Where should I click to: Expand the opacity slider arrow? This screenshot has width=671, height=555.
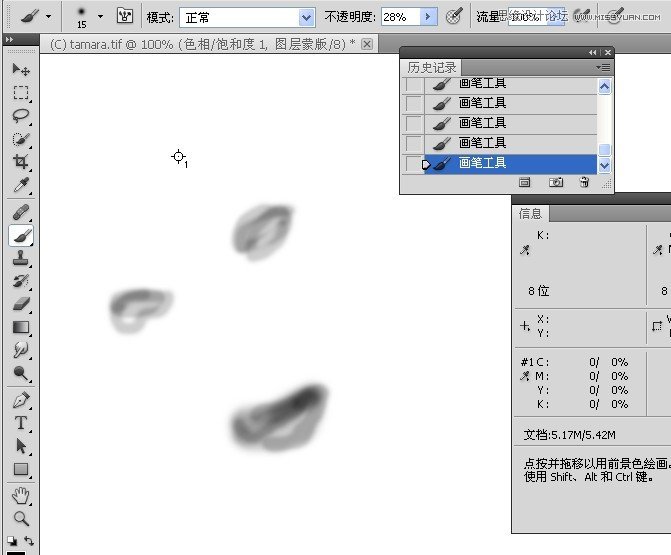point(429,18)
